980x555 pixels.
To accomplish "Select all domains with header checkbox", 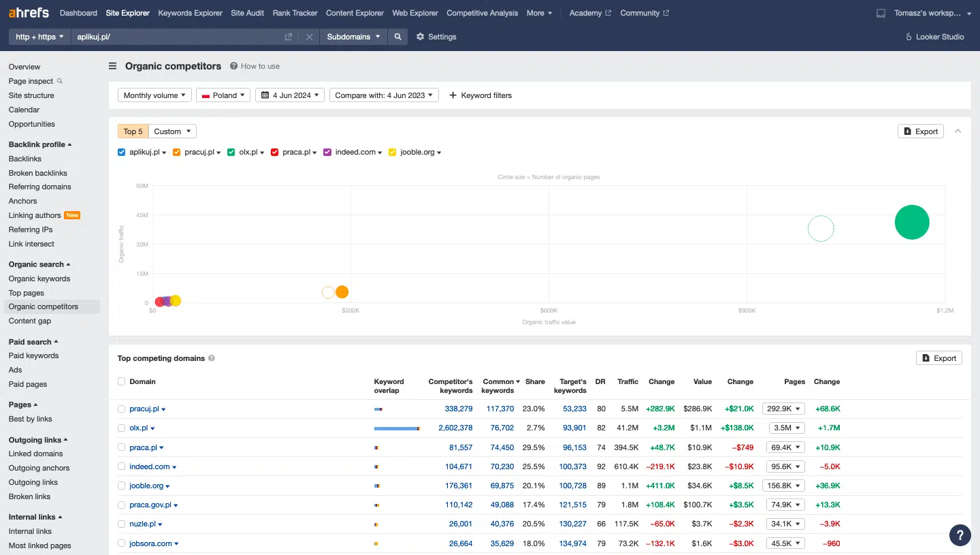I will [x=121, y=381].
